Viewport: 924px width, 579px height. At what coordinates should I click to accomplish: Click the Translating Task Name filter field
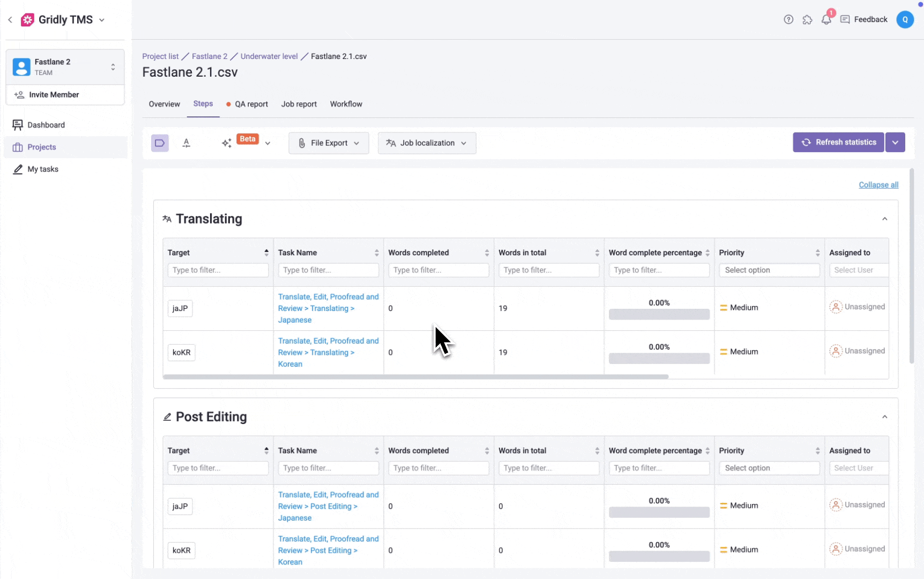pyautogui.click(x=328, y=270)
